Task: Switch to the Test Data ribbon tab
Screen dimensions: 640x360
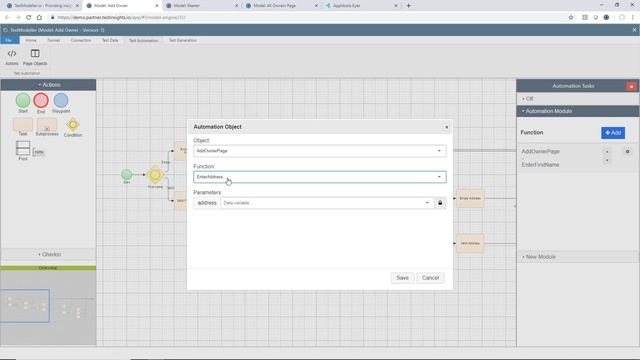Action: [110, 40]
